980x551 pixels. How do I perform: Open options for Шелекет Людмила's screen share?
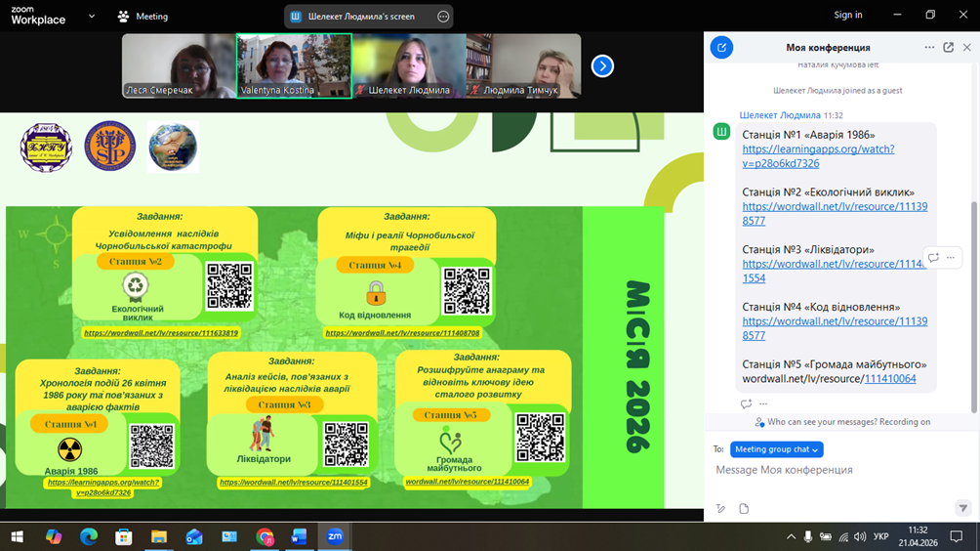tap(443, 17)
